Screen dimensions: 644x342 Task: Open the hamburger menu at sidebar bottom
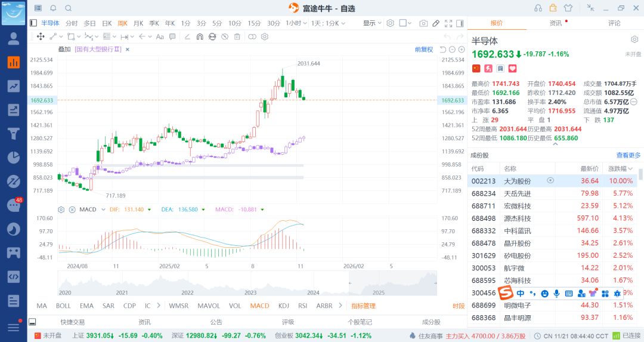click(14, 327)
